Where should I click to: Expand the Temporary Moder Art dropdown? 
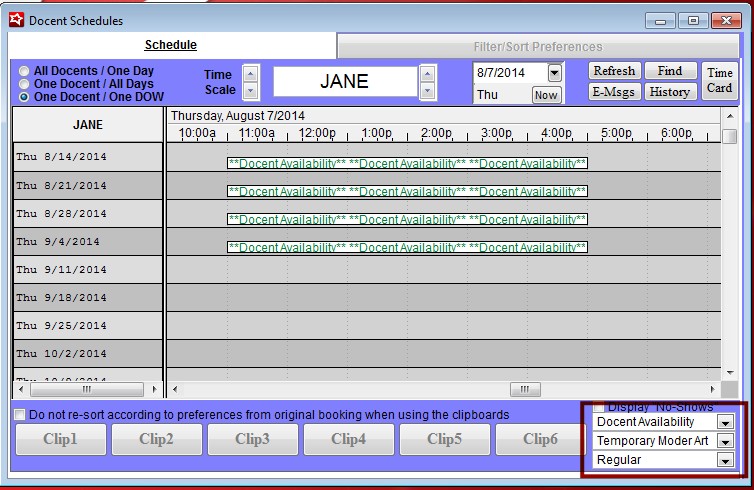[725, 441]
